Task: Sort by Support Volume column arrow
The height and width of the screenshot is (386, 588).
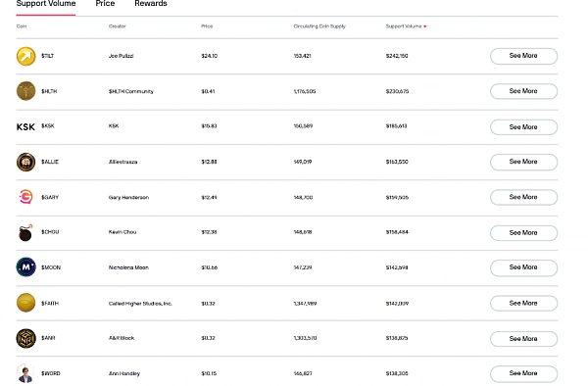Action: point(425,26)
